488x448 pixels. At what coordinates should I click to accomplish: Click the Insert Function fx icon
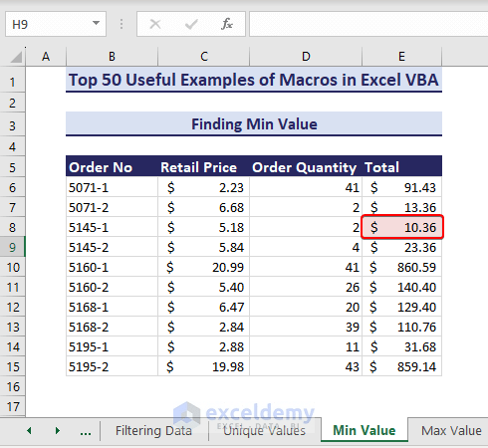click(227, 24)
